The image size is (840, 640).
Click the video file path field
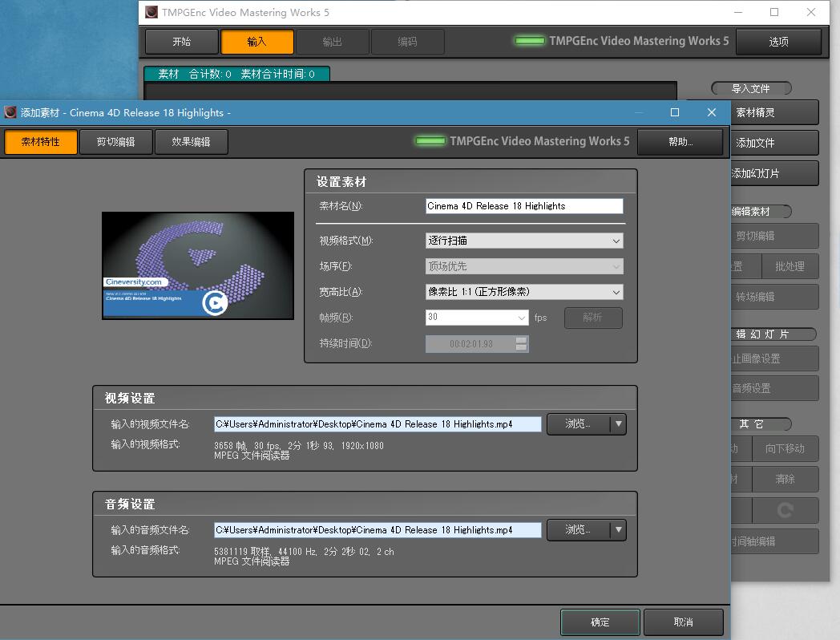378,424
